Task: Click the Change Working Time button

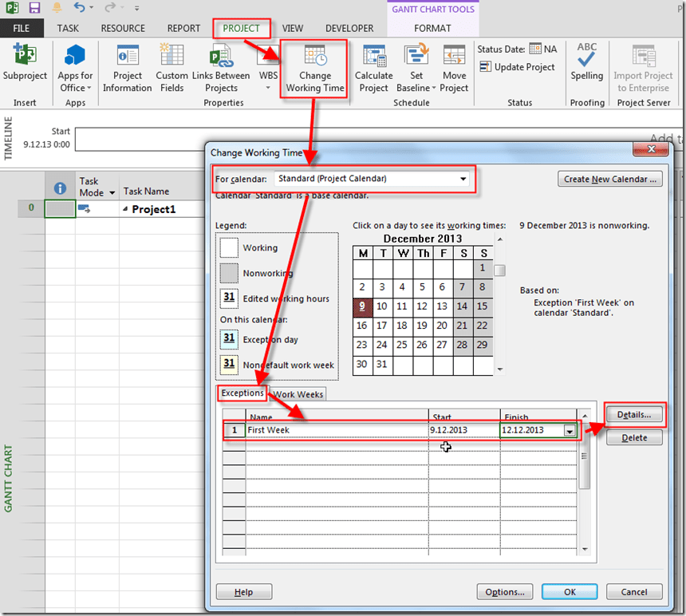Action: [x=314, y=69]
